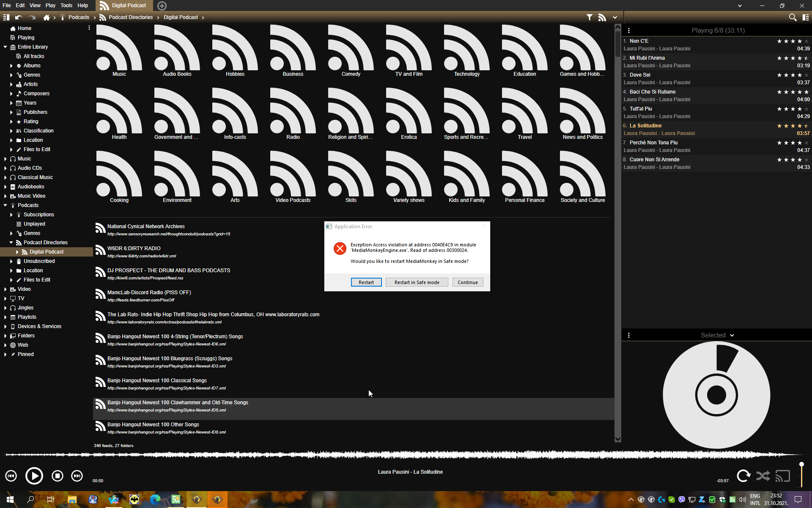Viewport: 812px width, 508px height.
Task: Open the filter funnel icon in toolbar
Action: click(589, 17)
